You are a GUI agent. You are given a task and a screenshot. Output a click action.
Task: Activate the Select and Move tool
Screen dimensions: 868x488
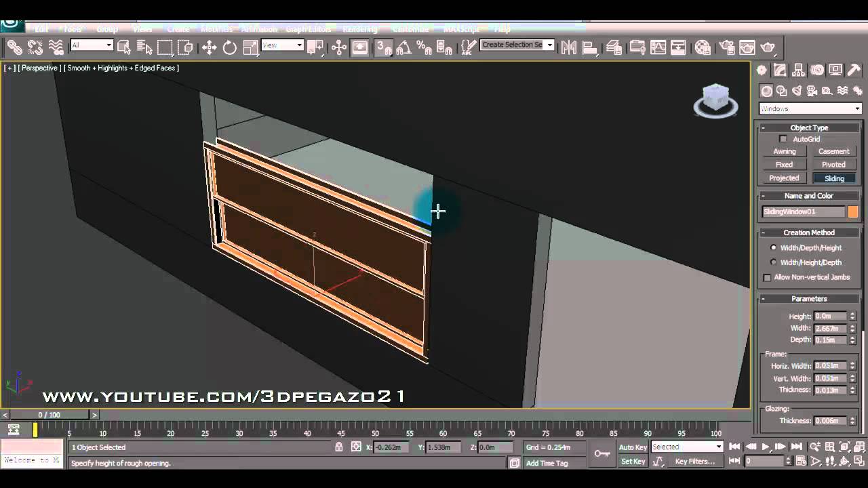pos(209,47)
